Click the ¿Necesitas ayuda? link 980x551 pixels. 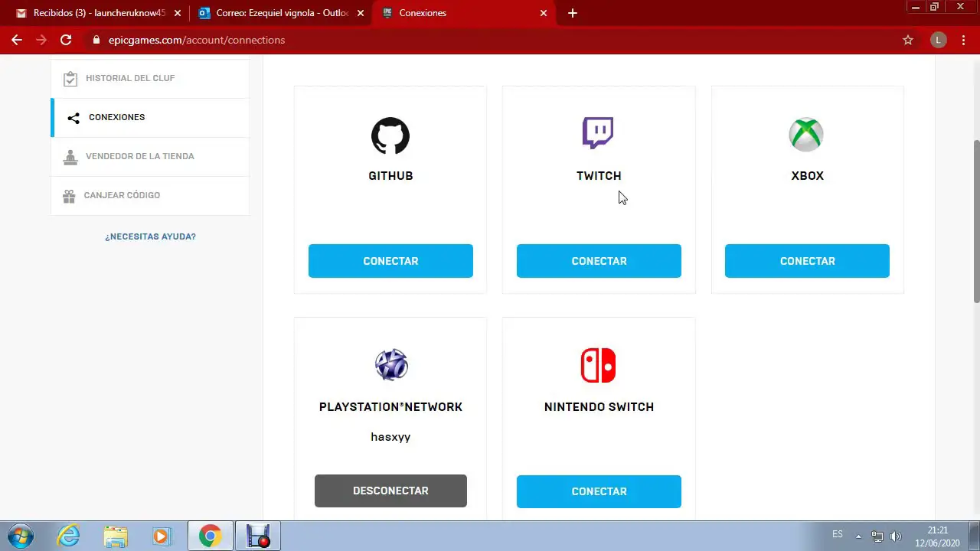click(x=150, y=236)
